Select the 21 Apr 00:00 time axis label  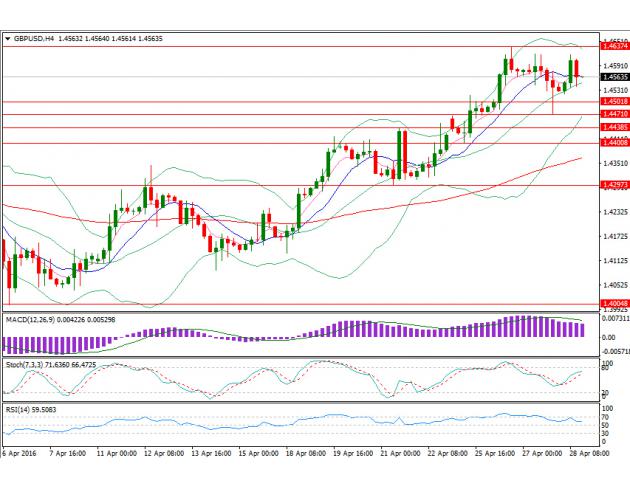(x=397, y=452)
